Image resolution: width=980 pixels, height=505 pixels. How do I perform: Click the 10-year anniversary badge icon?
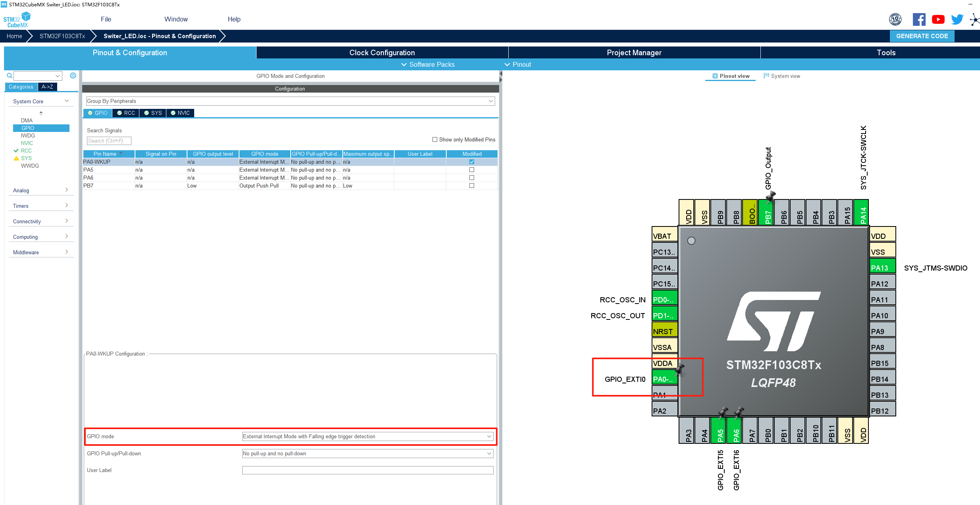[x=895, y=19]
